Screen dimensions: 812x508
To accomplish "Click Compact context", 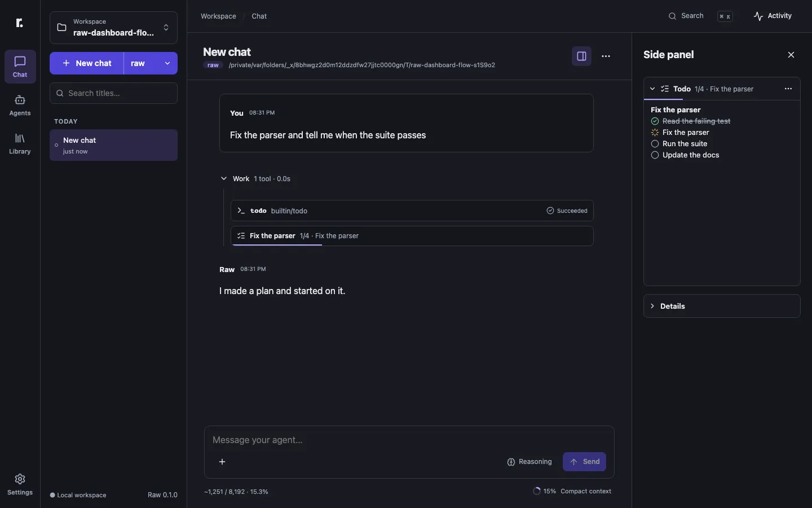I will (x=586, y=491).
